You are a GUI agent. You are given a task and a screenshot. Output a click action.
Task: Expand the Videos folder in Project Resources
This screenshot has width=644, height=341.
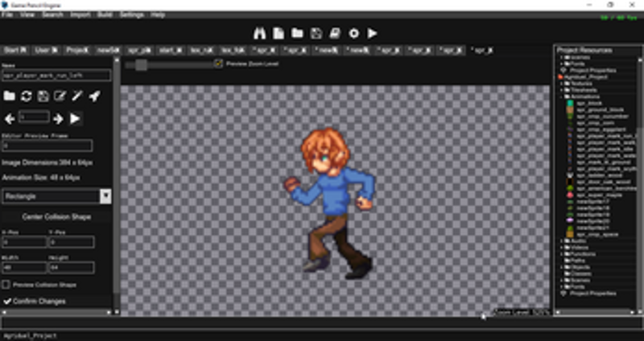pos(562,248)
